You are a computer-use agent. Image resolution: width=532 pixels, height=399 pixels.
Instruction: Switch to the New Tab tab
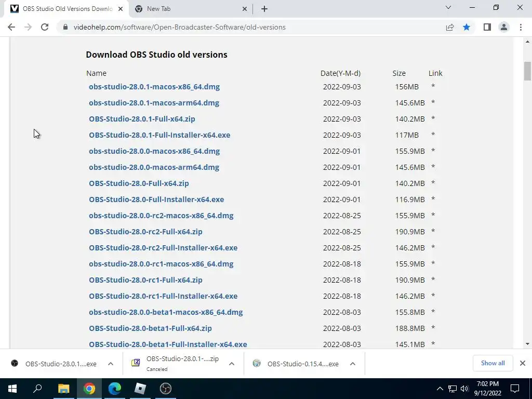point(191,9)
